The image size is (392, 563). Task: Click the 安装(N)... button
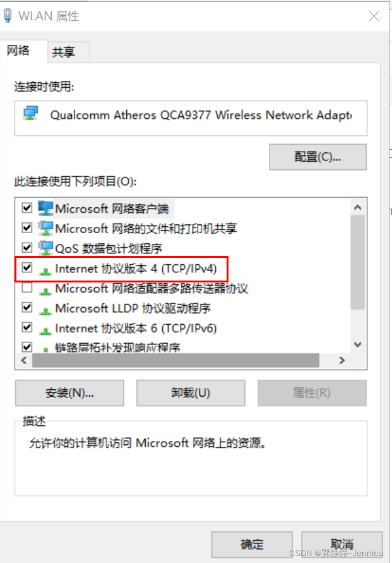click(x=69, y=393)
